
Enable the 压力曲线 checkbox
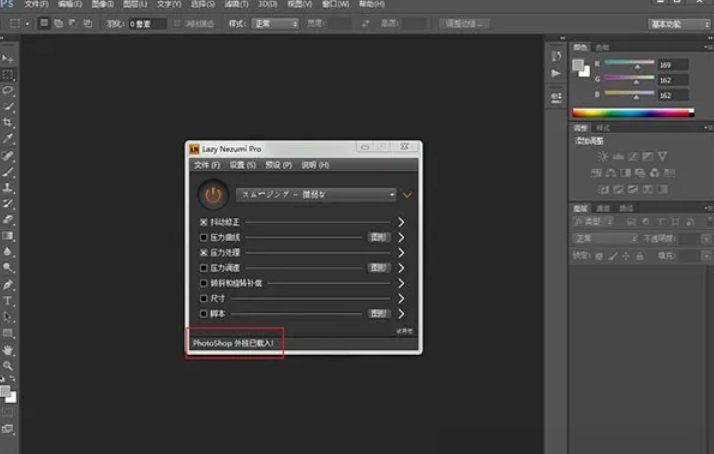(204, 237)
